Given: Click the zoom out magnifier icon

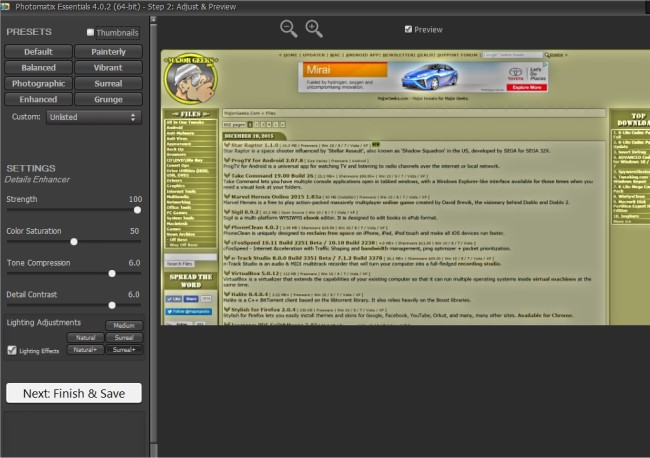Looking at the screenshot, I should click(x=289, y=29).
